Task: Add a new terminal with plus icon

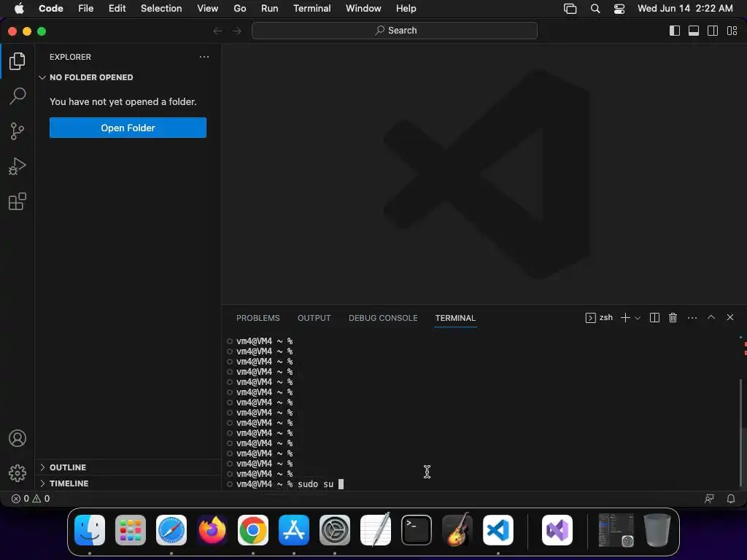Action: 625,318
